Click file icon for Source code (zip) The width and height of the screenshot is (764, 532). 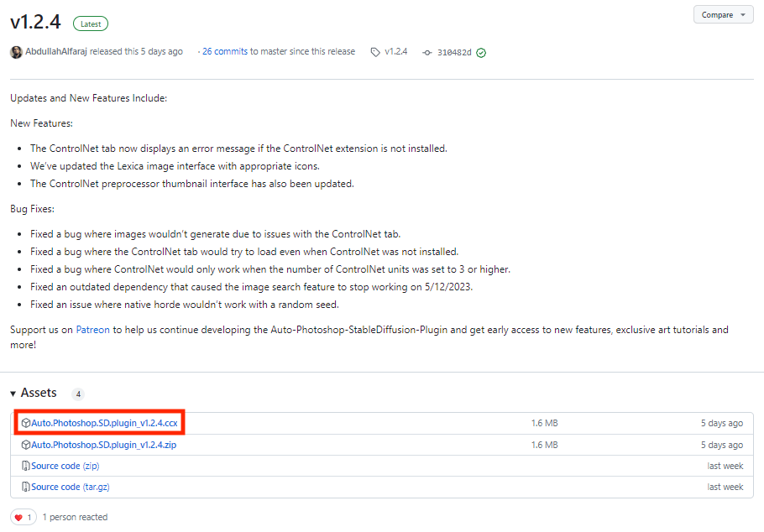(26, 466)
